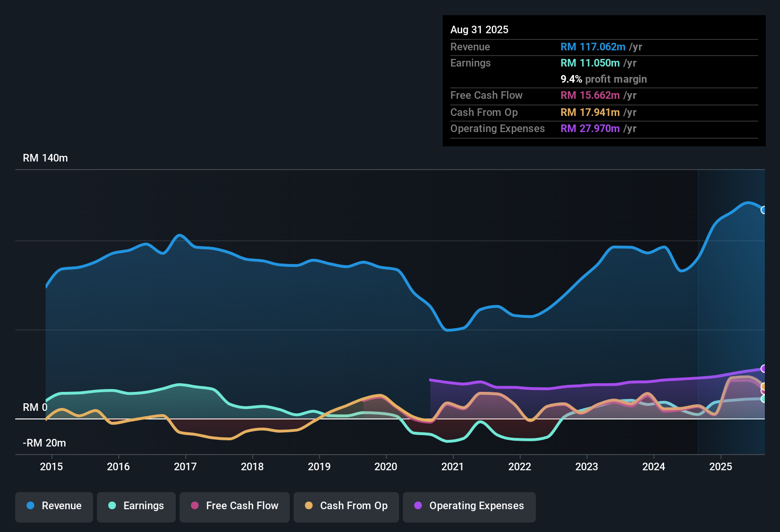The width and height of the screenshot is (780, 532).
Task: Select the orange Cash From Op dot icon
Action: point(308,506)
